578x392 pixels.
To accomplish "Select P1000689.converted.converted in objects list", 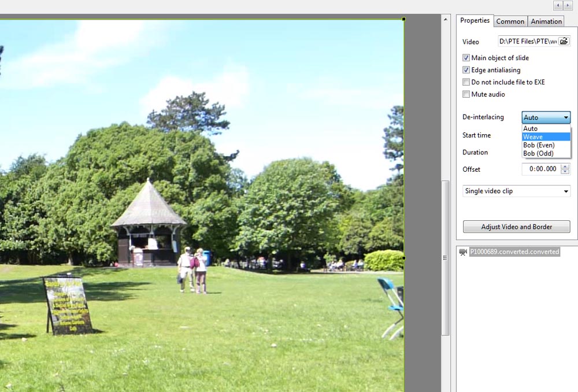I will click(514, 252).
